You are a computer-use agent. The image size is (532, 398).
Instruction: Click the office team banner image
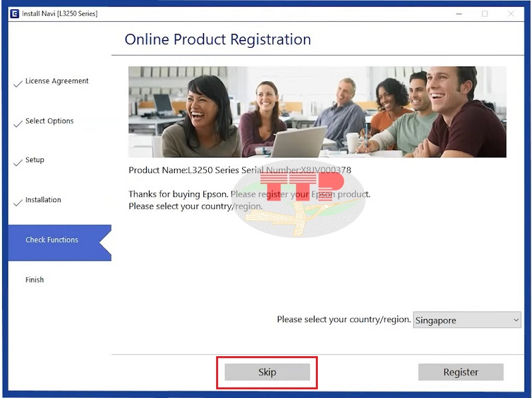point(317,112)
